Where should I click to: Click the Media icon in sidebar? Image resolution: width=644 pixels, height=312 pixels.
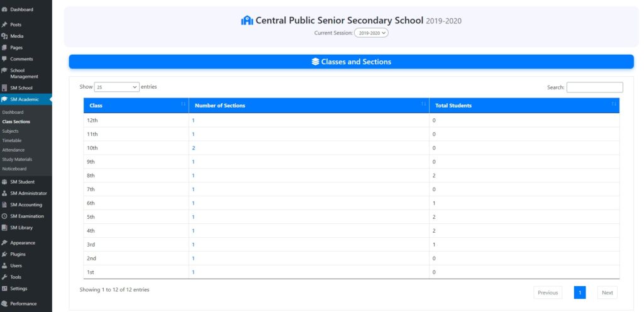pyautogui.click(x=4, y=36)
